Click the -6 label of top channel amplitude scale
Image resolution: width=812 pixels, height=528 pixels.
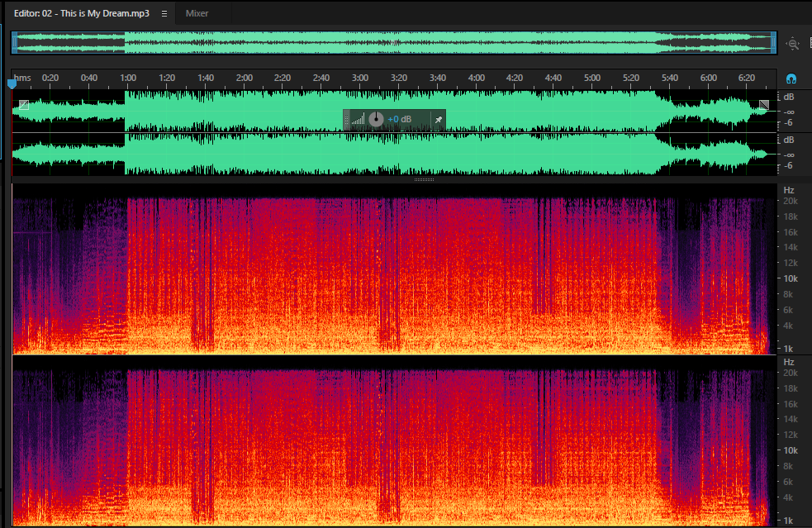point(788,123)
